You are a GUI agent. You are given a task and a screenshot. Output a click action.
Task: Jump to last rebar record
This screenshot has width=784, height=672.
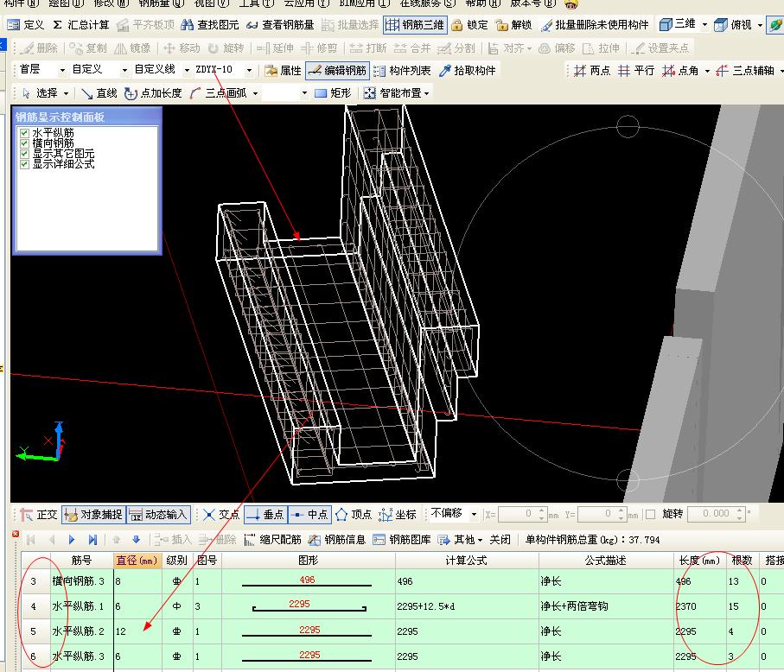92,540
